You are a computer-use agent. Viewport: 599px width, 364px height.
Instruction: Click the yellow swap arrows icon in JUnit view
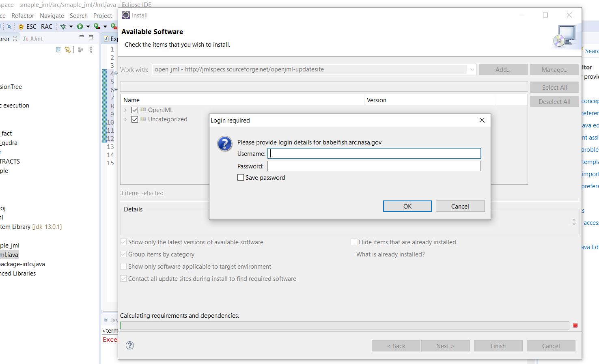point(67,50)
